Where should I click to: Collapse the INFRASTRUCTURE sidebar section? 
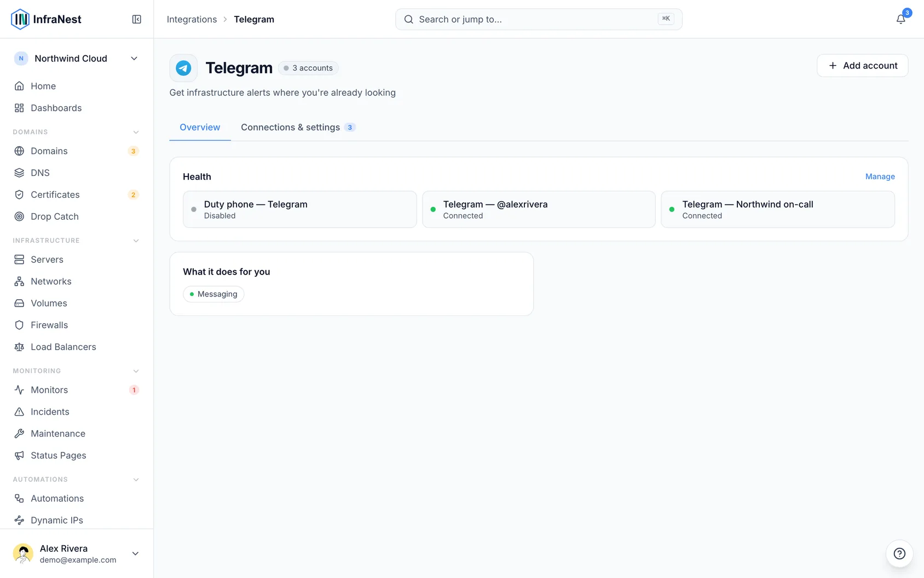point(136,241)
